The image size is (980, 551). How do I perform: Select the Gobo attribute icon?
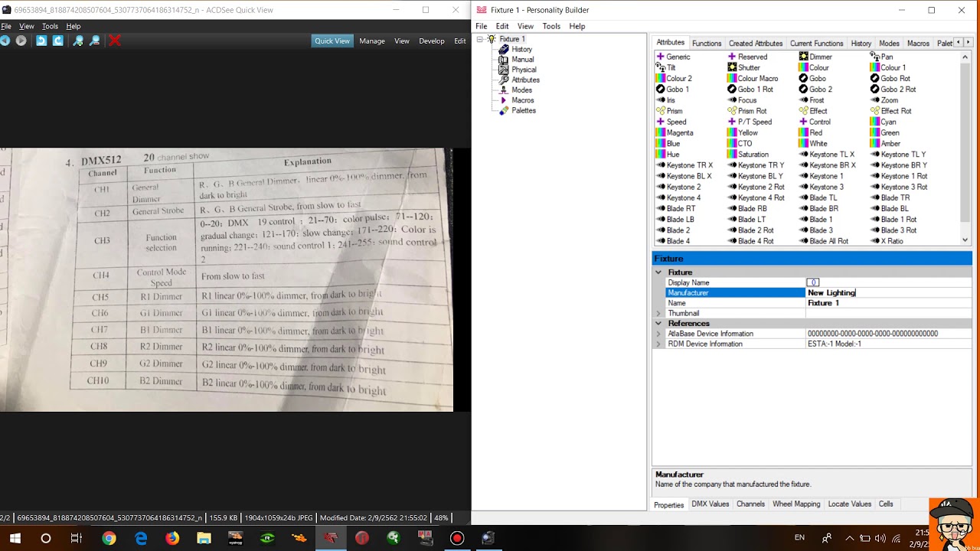(x=803, y=78)
